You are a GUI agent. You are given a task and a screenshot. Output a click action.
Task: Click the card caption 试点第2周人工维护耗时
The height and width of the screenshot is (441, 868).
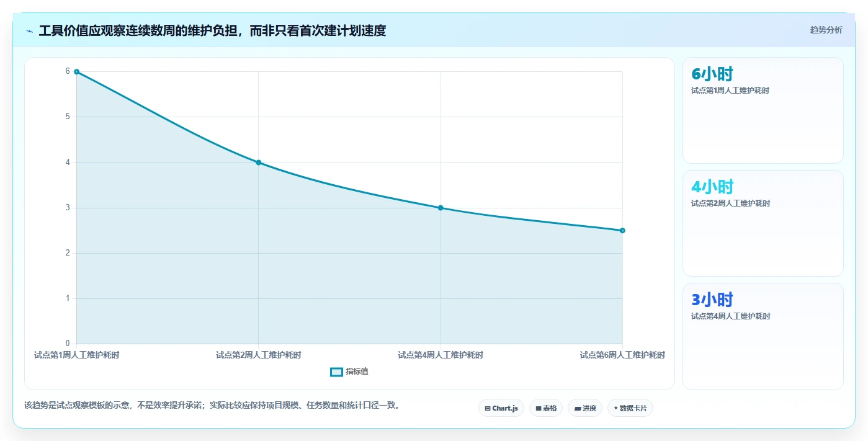[x=730, y=203]
